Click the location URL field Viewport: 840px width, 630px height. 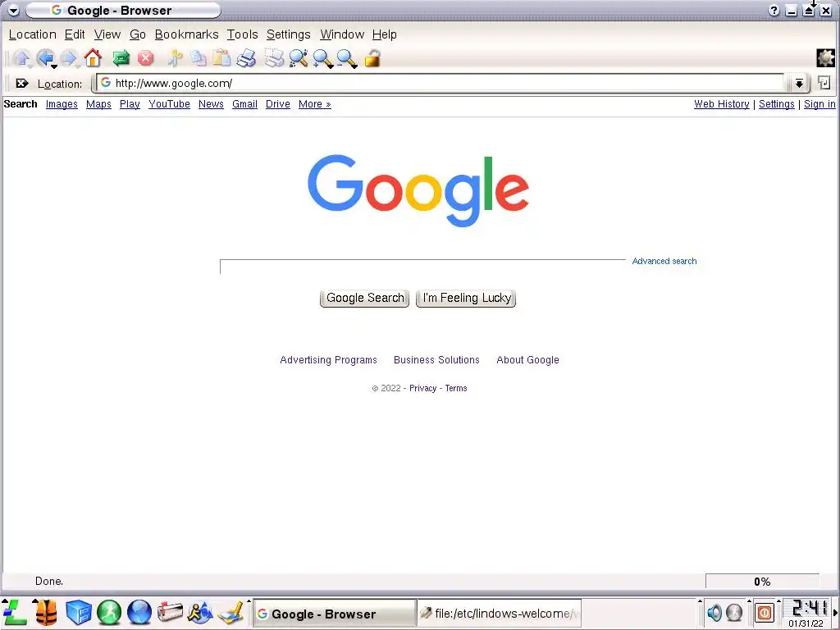440,83
